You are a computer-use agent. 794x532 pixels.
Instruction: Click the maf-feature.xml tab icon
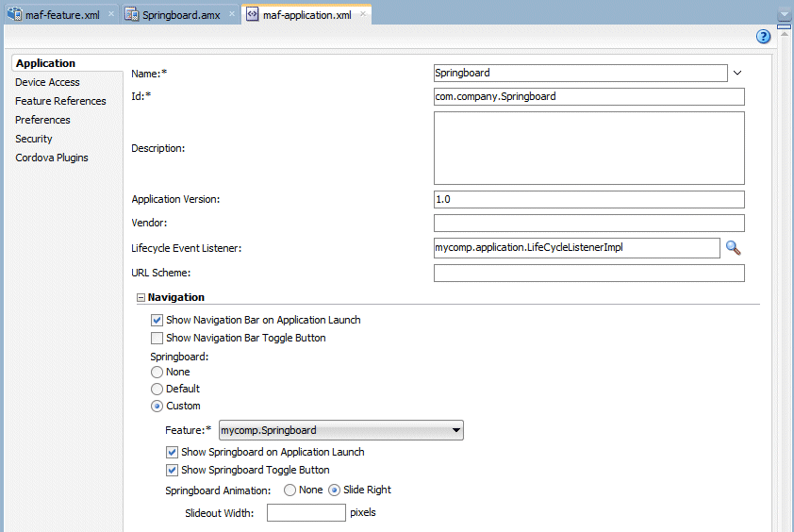[15, 14]
